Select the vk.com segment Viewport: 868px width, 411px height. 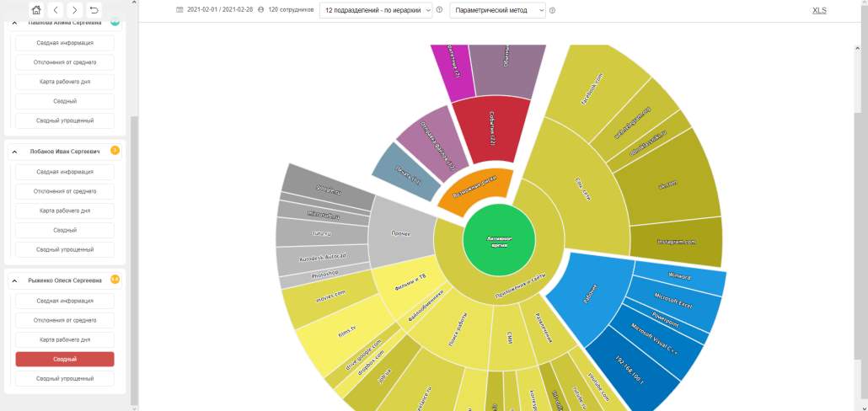(x=669, y=183)
